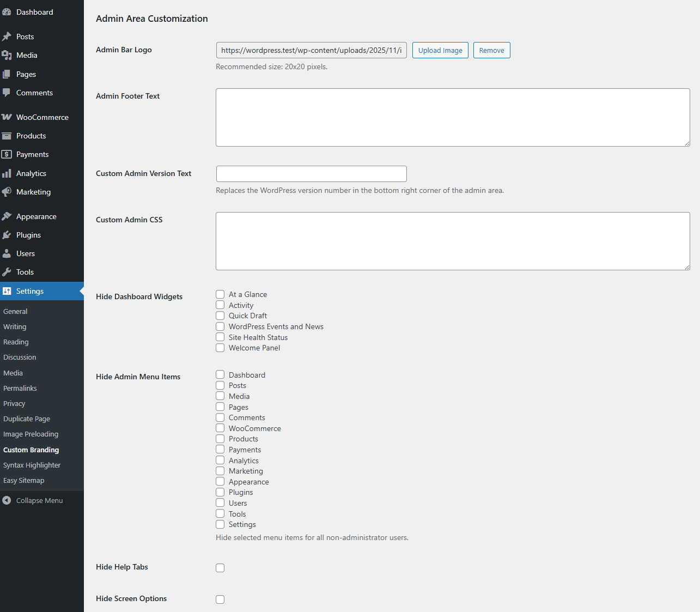Click the Remove logo button
Viewport: 700px width, 612px height.
(x=492, y=50)
